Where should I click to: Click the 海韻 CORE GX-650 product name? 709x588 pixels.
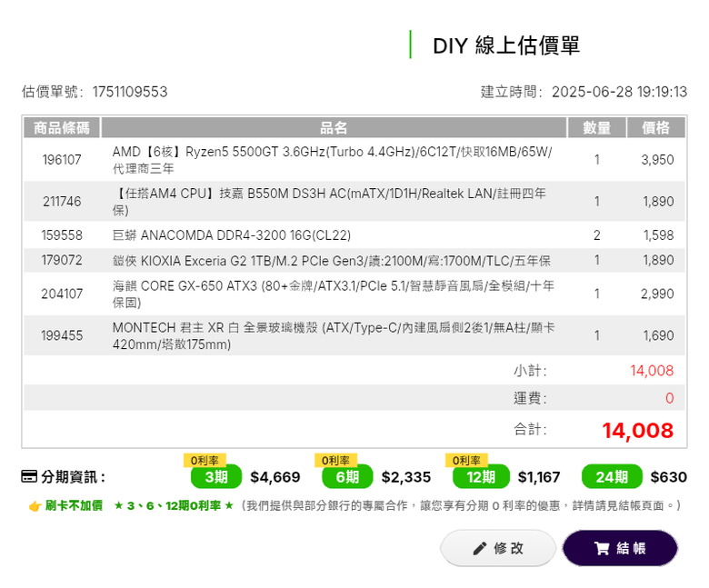pyautogui.click(x=334, y=294)
